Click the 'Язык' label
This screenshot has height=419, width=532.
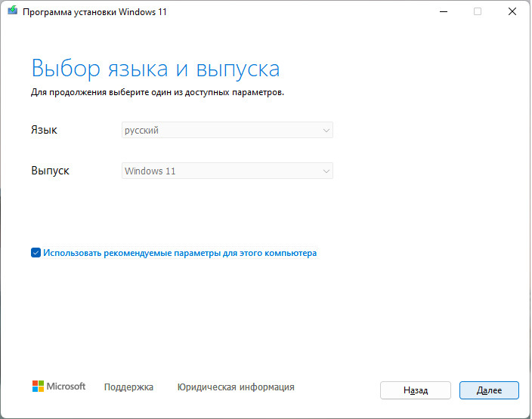44,130
